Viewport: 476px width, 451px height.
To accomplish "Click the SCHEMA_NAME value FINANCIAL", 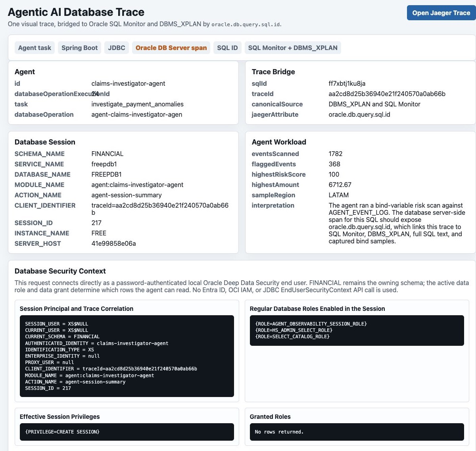I will pyautogui.click(x=107, y=154).
